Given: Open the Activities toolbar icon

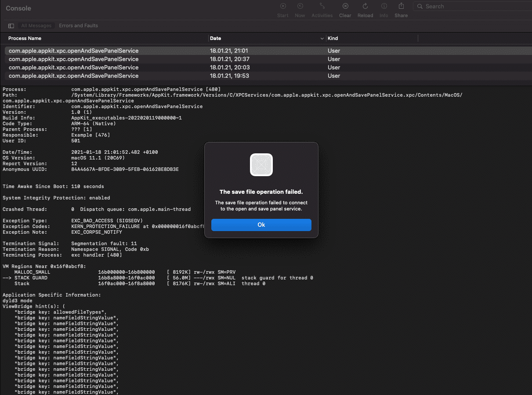Looking at the screenshot, I should click(x=322, y=6).
